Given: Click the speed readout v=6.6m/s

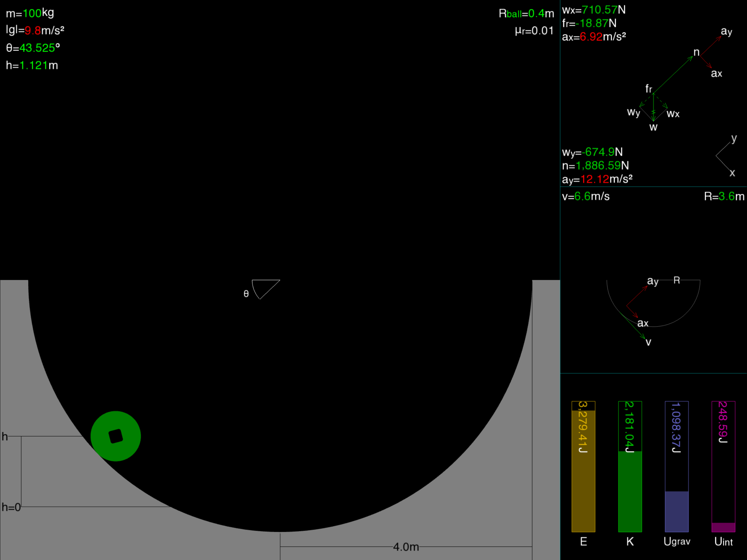Looking at the screenshot, I should click(x=586, y=197).
